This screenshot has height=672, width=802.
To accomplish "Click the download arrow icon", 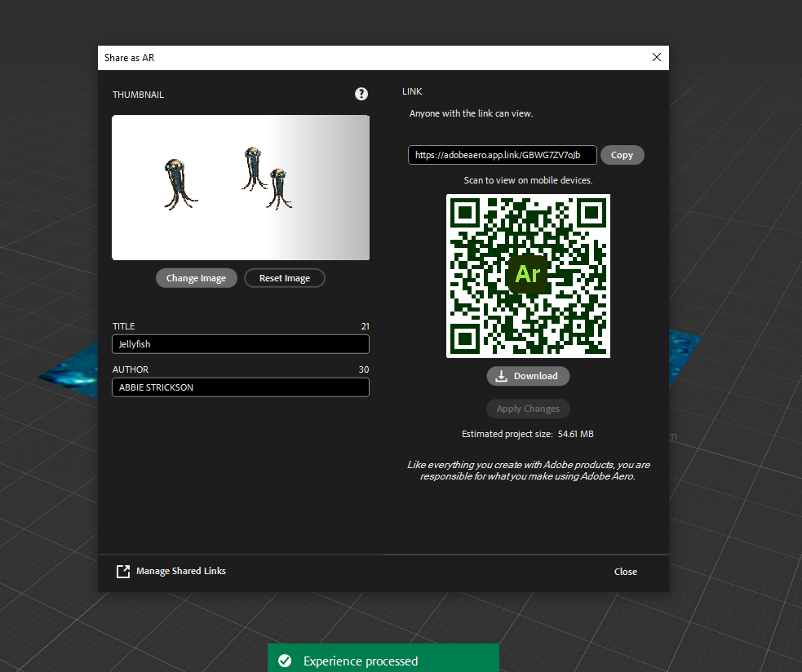I will [502, 376].
